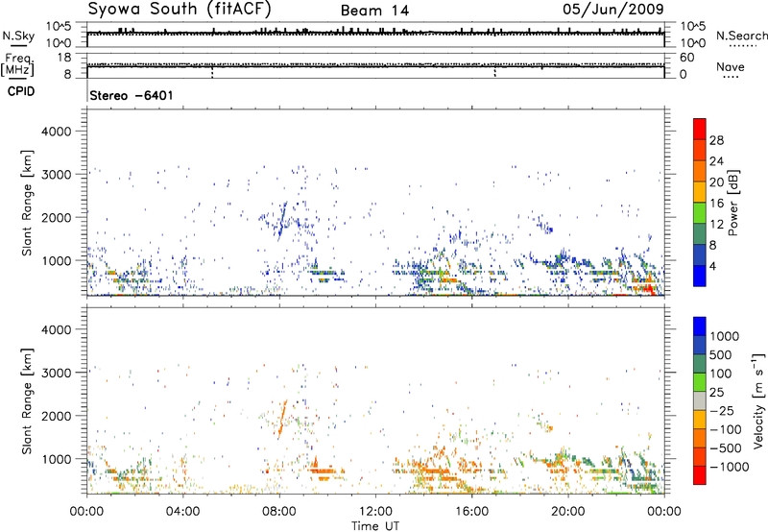The width and height of the screenshot is (768, 532).
Task: Click the blue top of the velocity color bar
Action: pyautogui.click(x=700, y=326)
